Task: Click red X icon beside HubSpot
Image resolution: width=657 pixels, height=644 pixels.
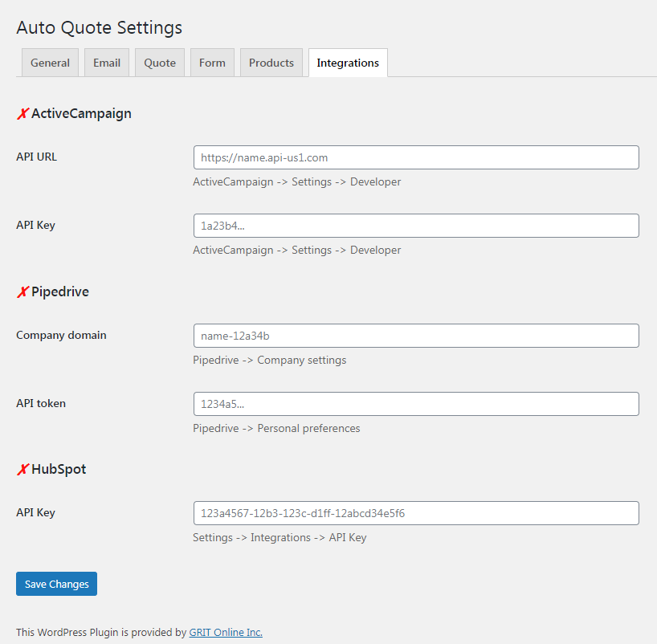Action: pyautogui.click(x=22, y=469)
